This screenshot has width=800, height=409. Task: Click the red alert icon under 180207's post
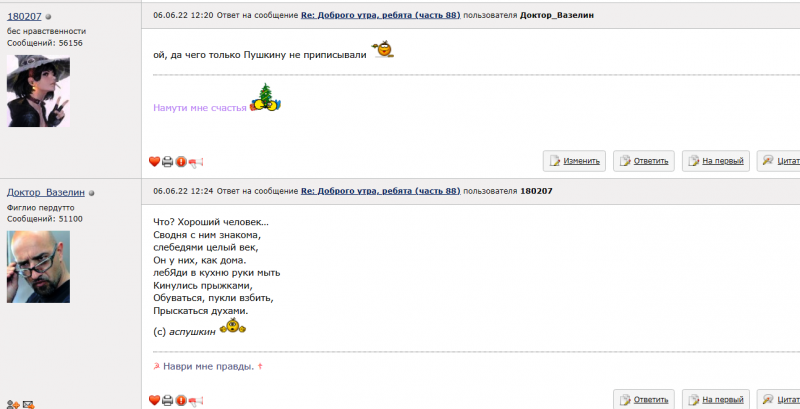[181, 162]
